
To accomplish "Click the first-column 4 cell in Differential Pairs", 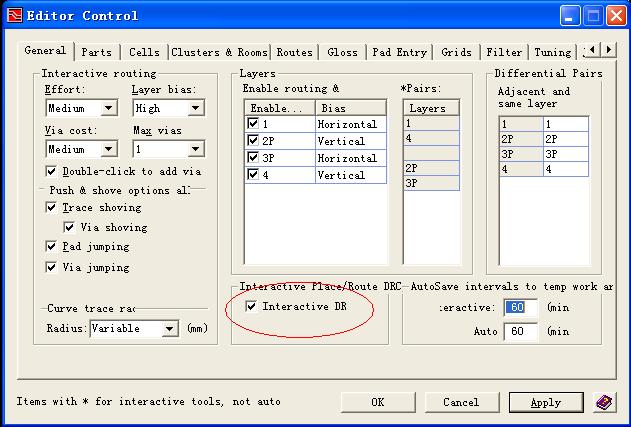I will click(522, 169).
